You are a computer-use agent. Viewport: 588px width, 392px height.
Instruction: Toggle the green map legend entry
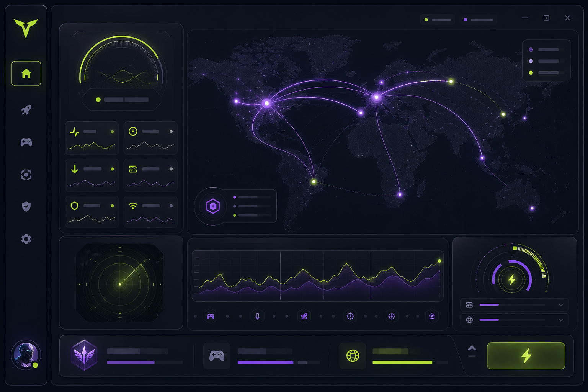click(546, 73)
